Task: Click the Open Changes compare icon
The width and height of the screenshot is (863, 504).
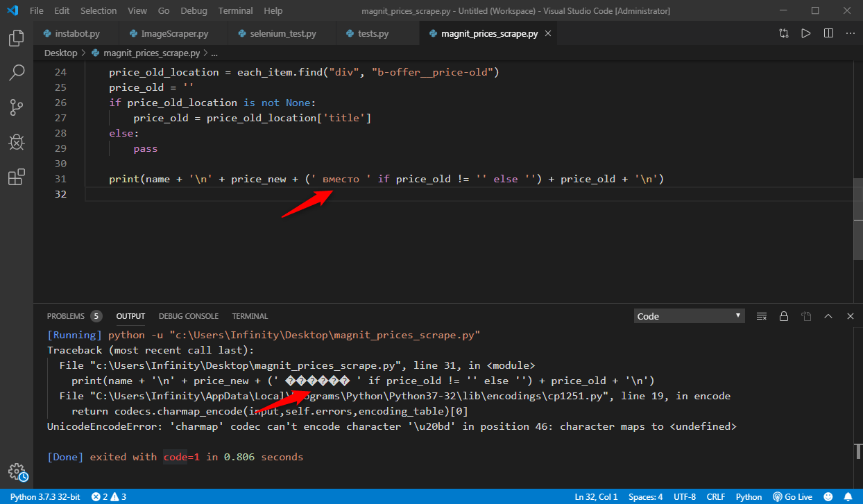Action: point(784,33)
